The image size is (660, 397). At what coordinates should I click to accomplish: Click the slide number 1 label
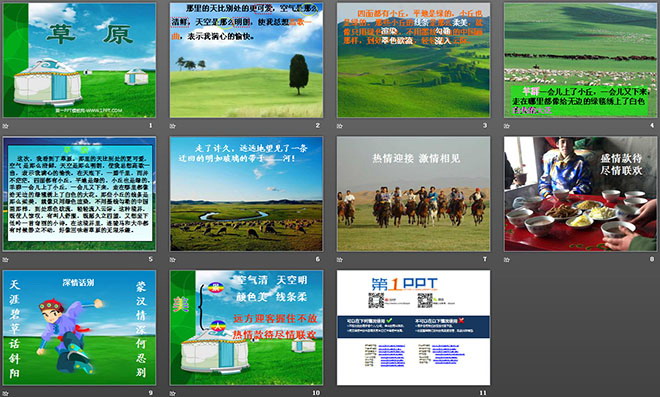point(151,125)
